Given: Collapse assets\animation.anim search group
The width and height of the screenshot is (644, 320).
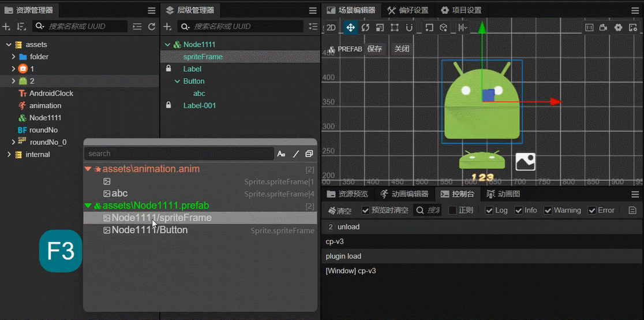Looking at the screenshot, I should 88,169.
